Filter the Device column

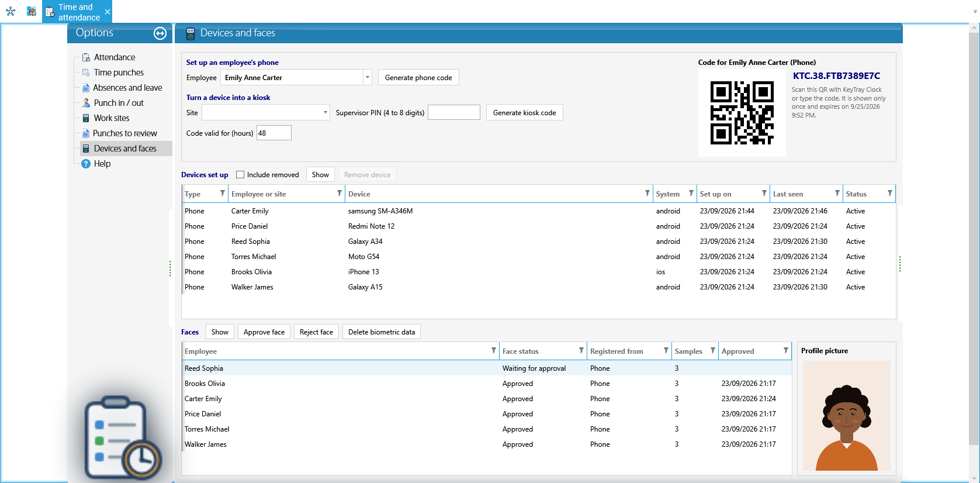[647, 194]
